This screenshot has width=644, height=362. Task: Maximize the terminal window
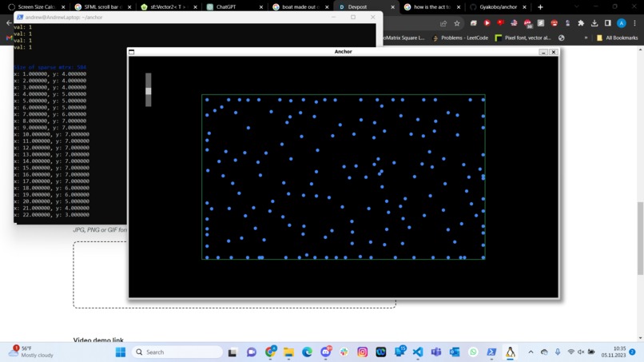pyautogui.click(x=353, y=18)
